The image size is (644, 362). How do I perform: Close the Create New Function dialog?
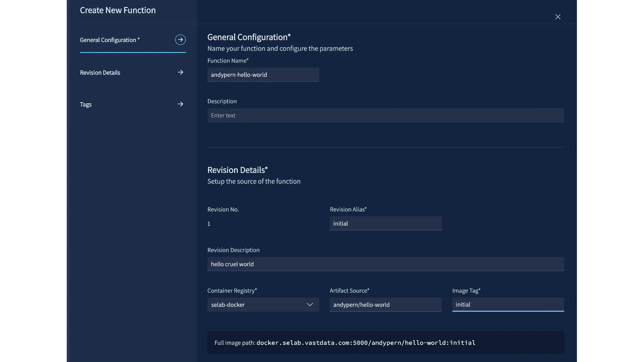(558, 17)
